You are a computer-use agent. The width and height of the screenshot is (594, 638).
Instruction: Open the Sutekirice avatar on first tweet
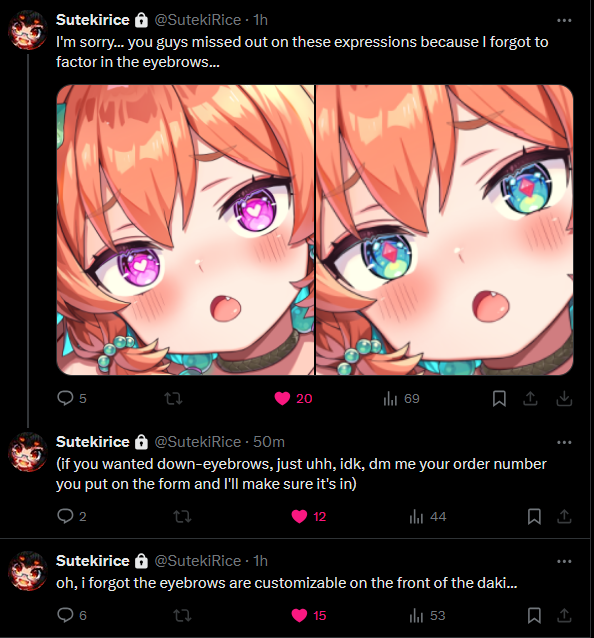click(x=28, y=30)
